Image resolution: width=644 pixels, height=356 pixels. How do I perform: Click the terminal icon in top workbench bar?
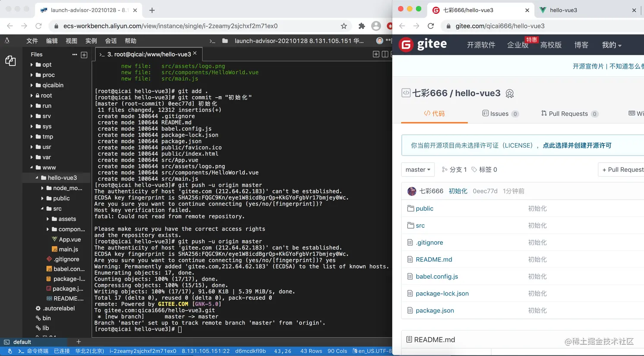pyautogui.click(x=212, y=41)
